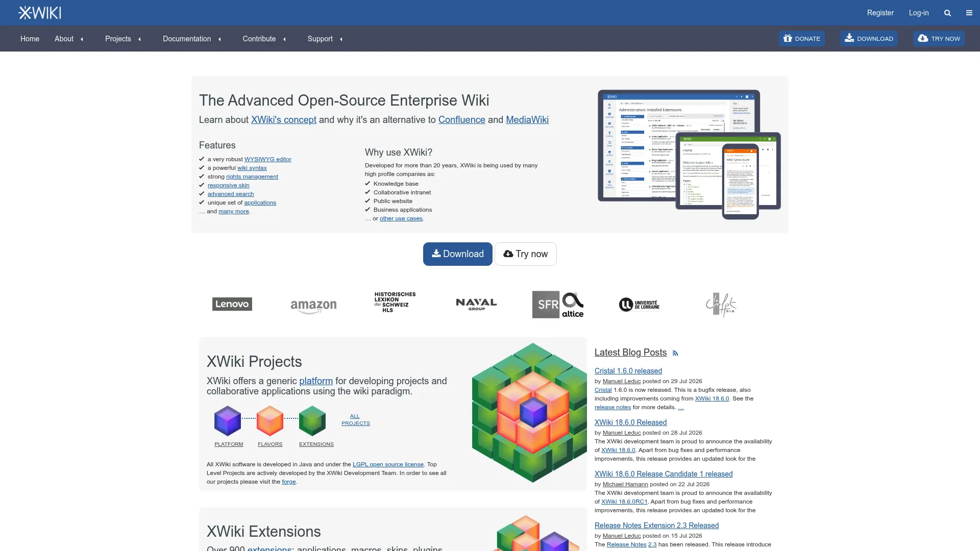
Task: Click the CHRPT signature-style logo
Action: tap(721, 305)
